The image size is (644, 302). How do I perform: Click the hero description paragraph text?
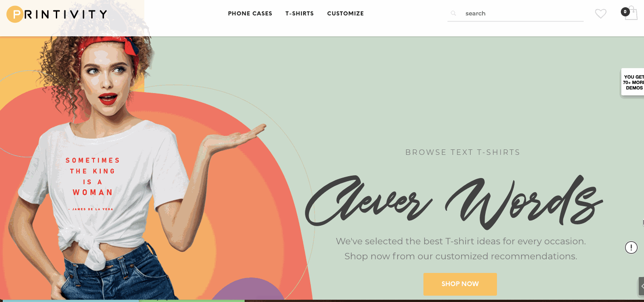coord(461,249)
